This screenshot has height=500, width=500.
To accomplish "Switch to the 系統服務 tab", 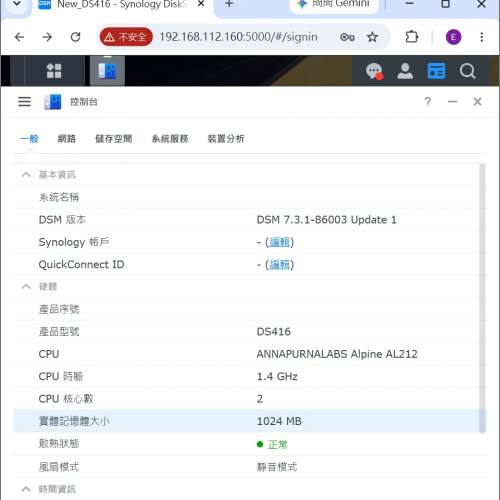I will pos(170,138).
